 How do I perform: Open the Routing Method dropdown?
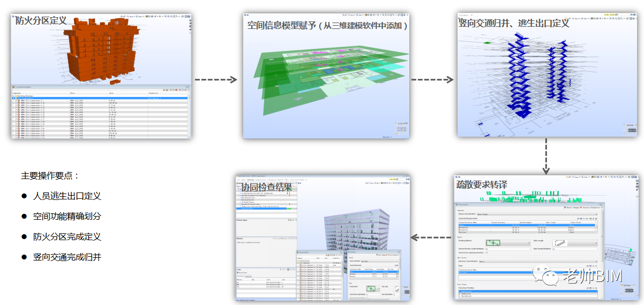(508, 243)
